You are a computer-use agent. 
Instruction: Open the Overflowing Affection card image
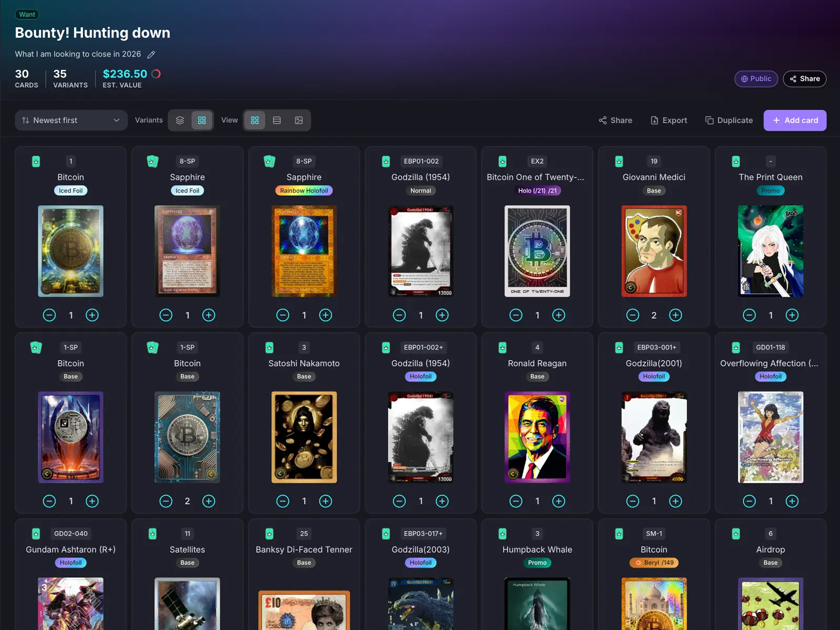click(771, 437)
